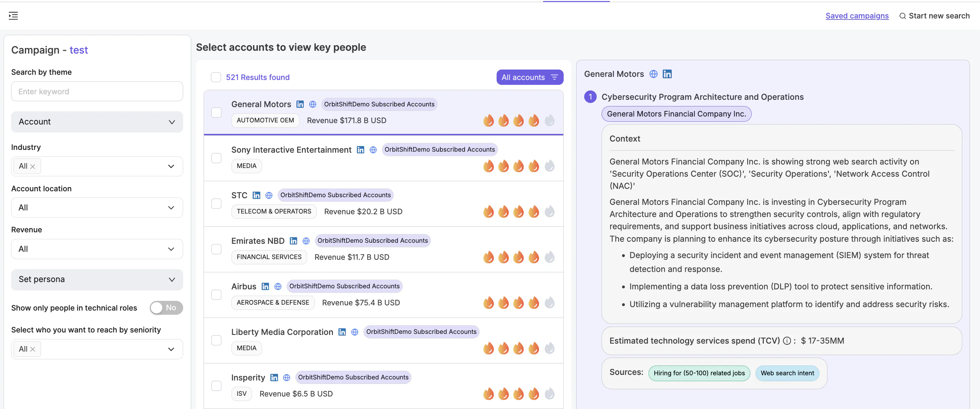The width and height of the screenshot is (980, 409).
Task: Click the TCV info icon
Action: coord(786,341)
